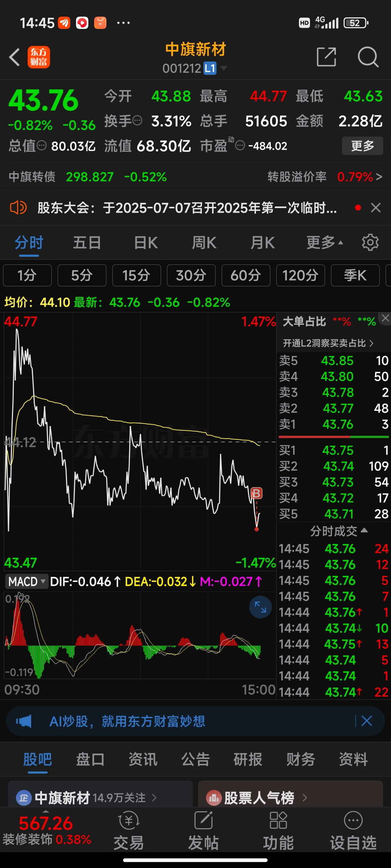This screenshot has height=868, width=391.
Task: Tap the 股票人气榜 chart icon
Action: [214, 798]
